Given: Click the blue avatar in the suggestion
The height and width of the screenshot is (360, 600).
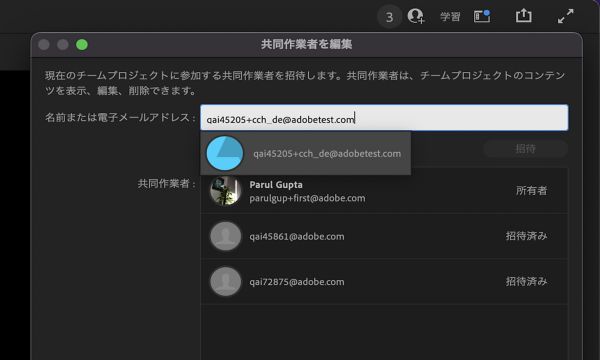Looking at the screenshot, I should (x=225, y=153).
